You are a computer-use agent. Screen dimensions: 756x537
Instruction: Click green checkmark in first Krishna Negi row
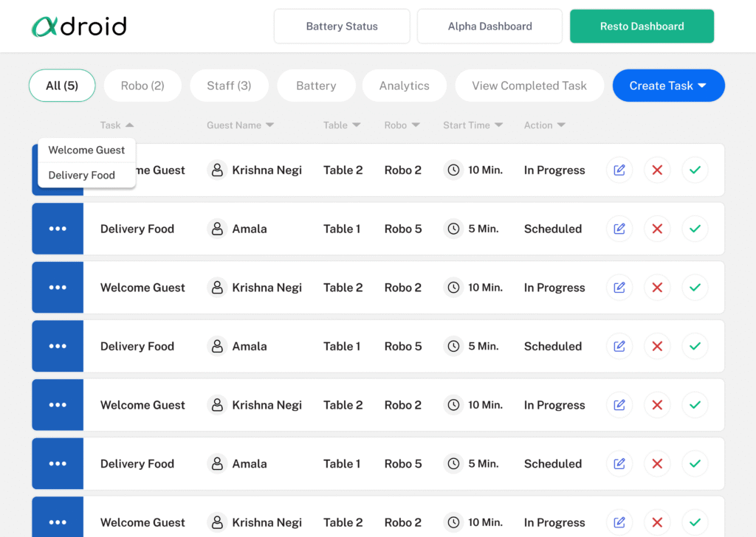(694, 170)
